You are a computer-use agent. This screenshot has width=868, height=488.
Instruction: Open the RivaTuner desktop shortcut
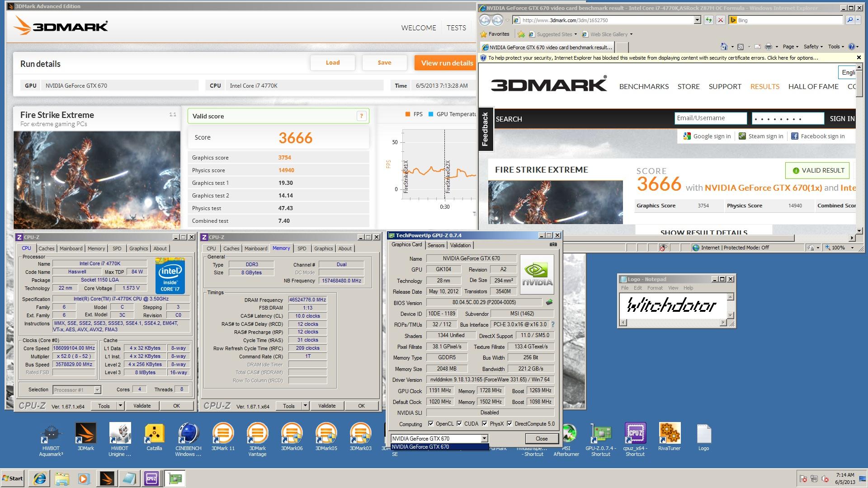pos(670,437)
